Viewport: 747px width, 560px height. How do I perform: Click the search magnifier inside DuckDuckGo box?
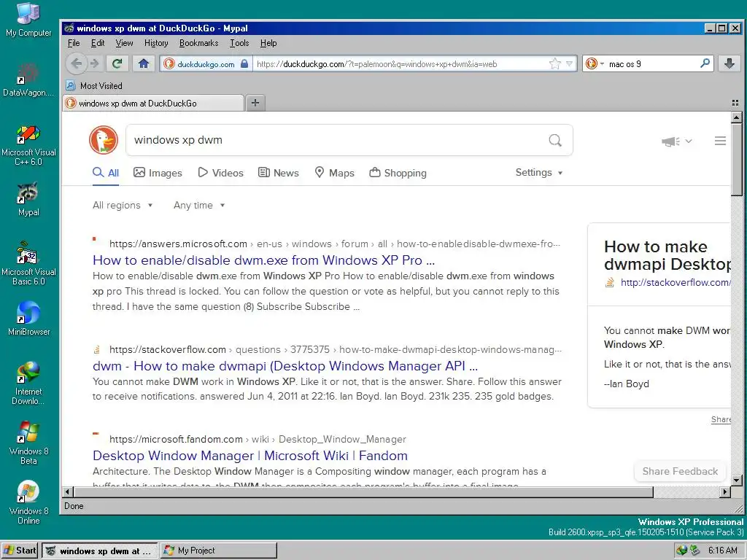coord(555,140)
